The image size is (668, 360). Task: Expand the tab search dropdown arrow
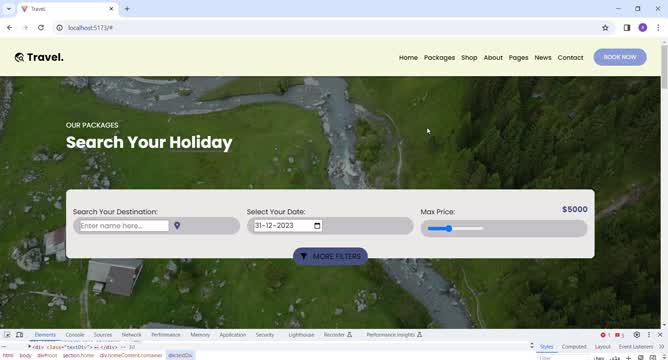9,9
